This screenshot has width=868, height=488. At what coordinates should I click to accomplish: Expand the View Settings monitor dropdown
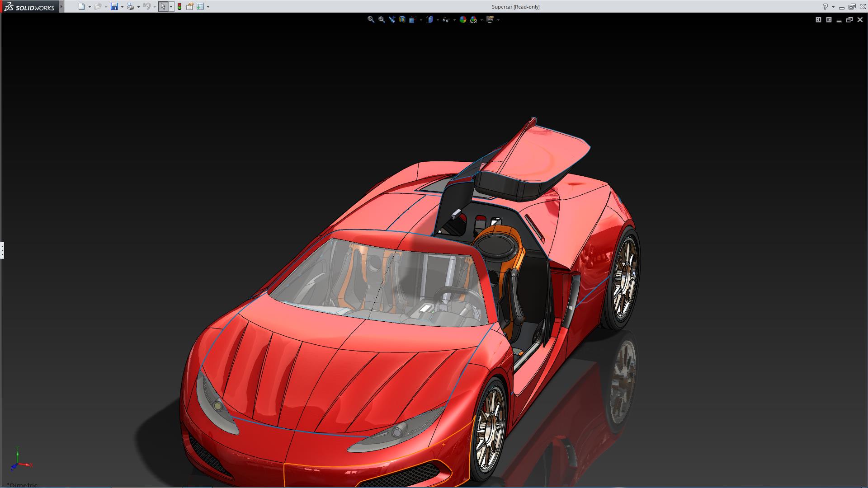click(498, 20)
